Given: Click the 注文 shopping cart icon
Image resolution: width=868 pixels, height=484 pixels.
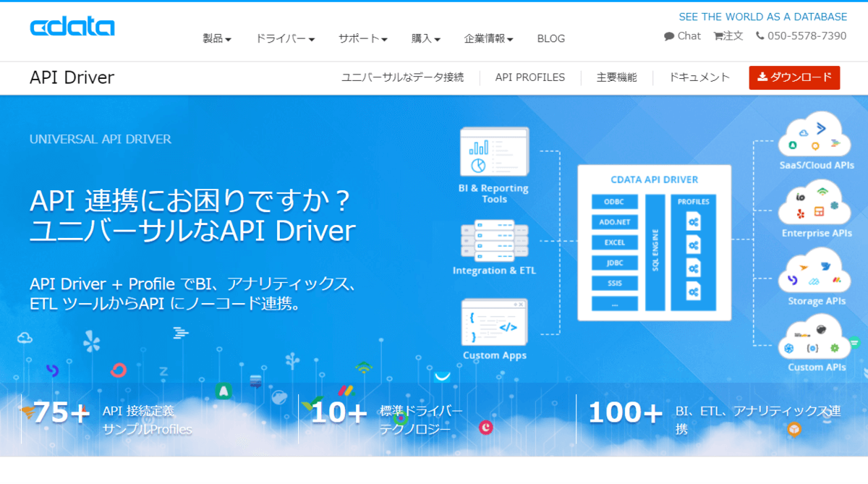Looking at the screenshot, I should point(718,36).
